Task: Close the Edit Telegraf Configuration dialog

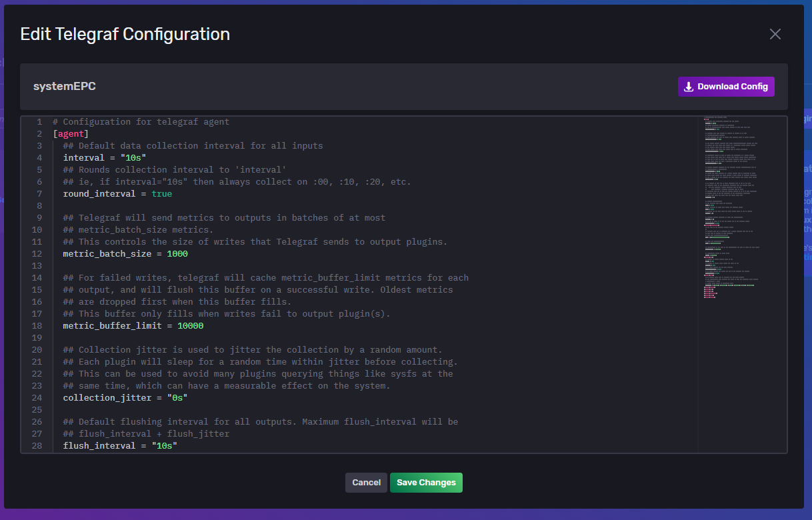Action: pyautogui.click(x=775, y=34)
